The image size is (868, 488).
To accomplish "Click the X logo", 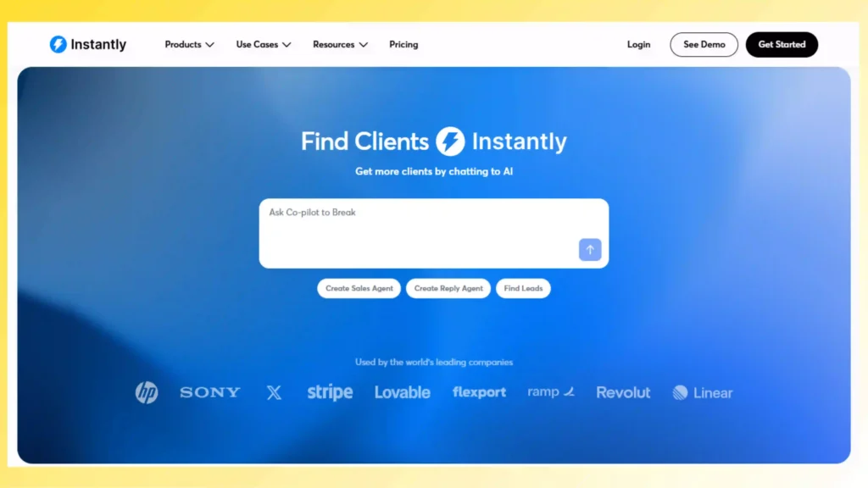I will pyautogui.click(x=274, y=392).
